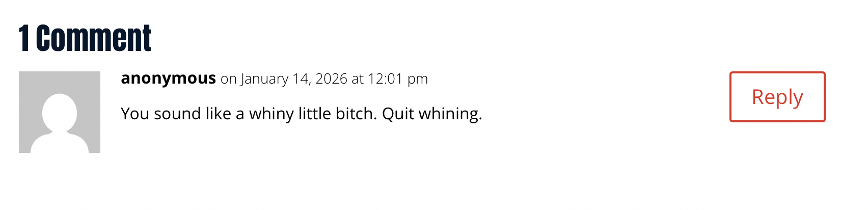Click the "12:01 pm" timestamp
868x210 pixels.
point(397,79)
